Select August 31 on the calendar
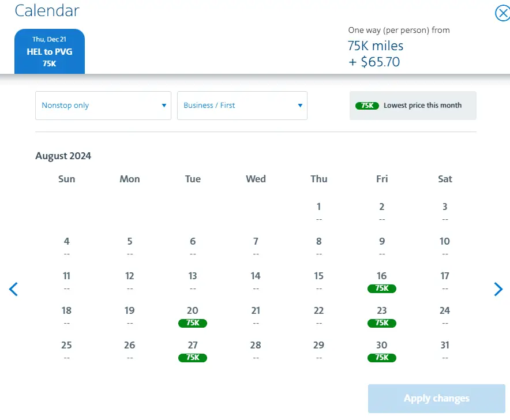 [445, 346]
